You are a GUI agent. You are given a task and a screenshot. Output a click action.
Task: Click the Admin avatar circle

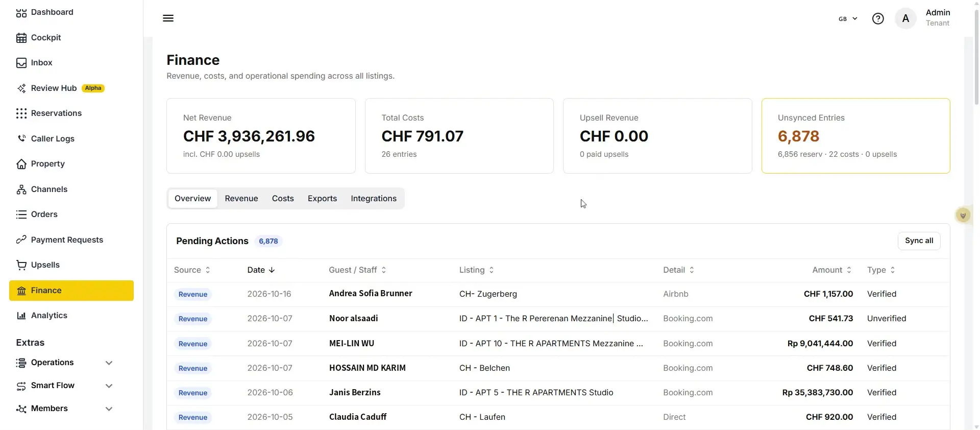(905, 19)
